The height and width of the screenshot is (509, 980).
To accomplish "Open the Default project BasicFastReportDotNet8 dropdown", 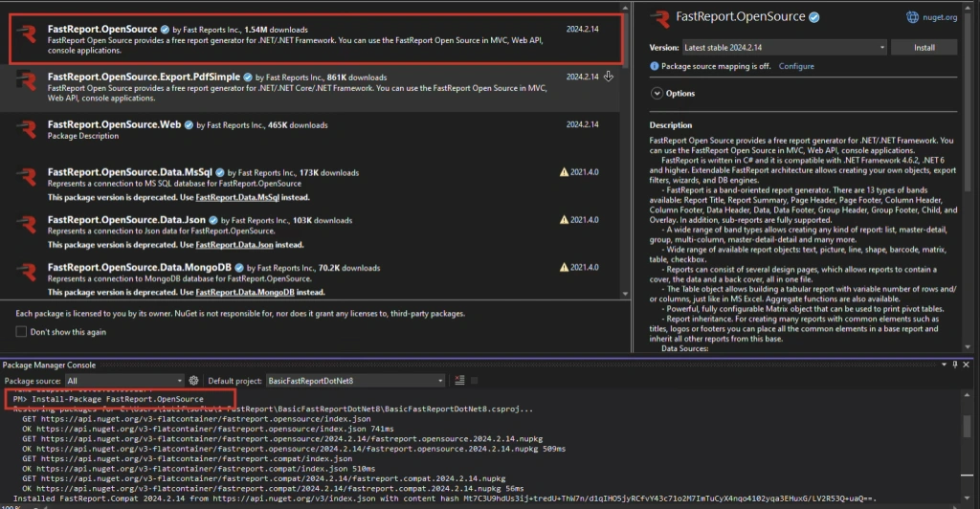I will click(355, 381).
